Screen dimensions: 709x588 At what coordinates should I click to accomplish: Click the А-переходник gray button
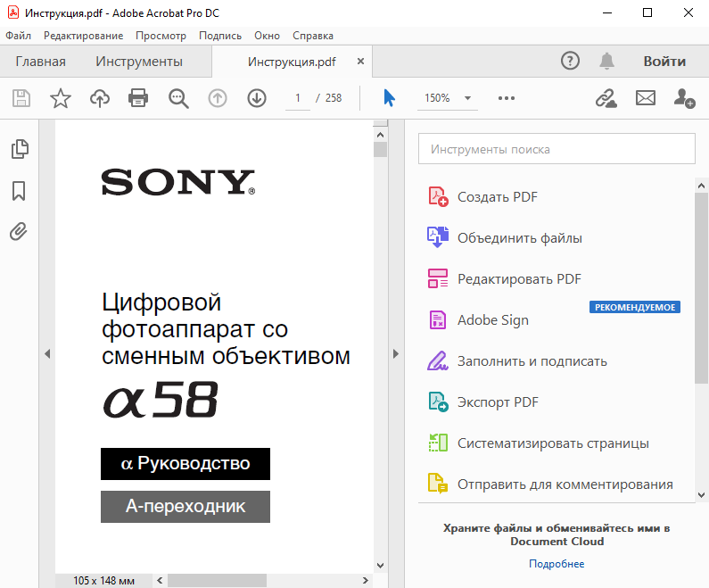point(185,507)
